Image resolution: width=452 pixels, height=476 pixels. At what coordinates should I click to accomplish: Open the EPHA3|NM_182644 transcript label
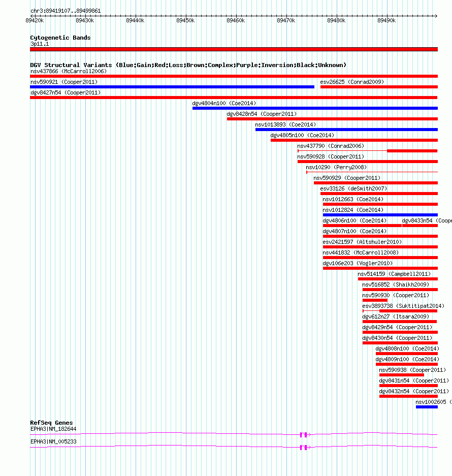[53, 429]
